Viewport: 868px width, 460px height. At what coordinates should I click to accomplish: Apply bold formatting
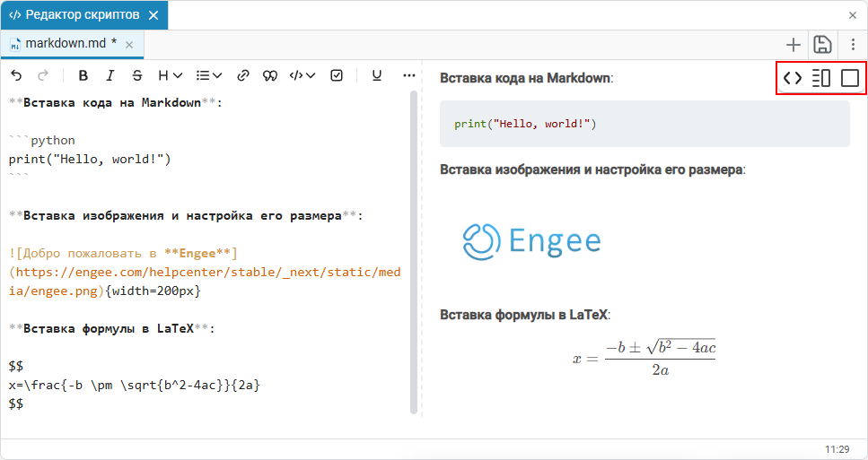pyautogui.click(x=83, y=75)
